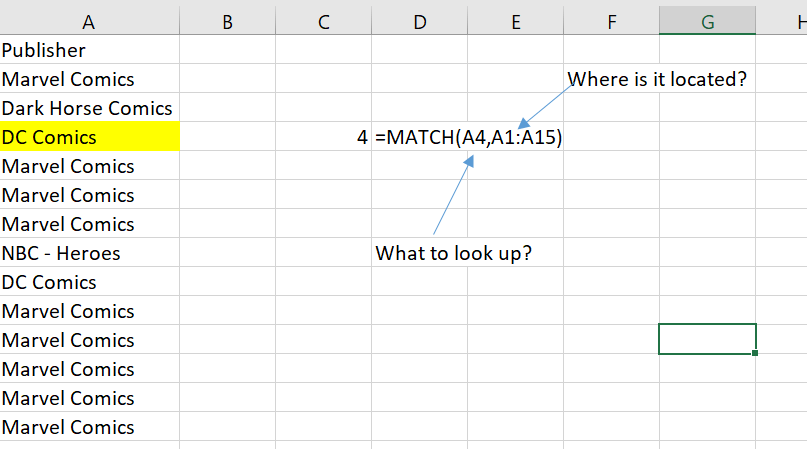Click the fill handle of the selected cell
This screenshot has height=449, width=807.
[755, 353]
